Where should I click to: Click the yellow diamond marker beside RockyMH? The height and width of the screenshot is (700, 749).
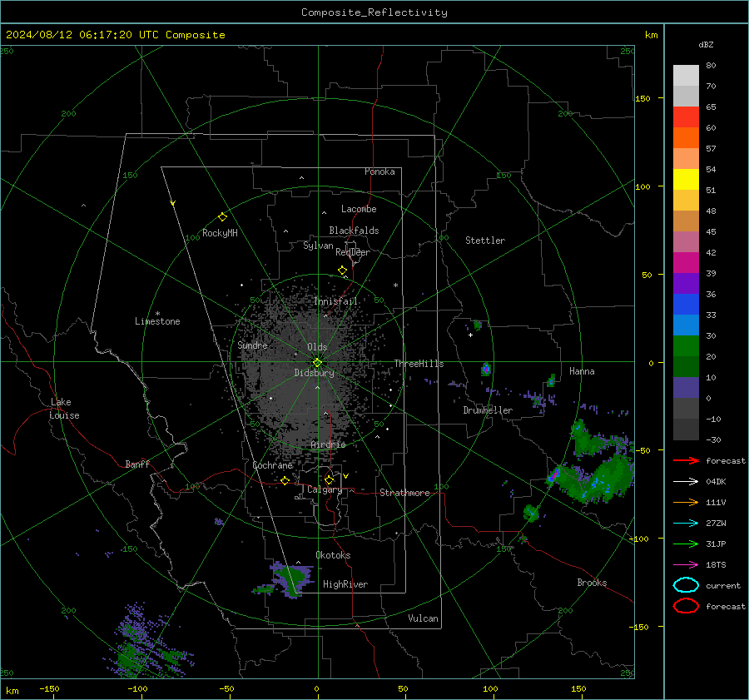(222, 217)
